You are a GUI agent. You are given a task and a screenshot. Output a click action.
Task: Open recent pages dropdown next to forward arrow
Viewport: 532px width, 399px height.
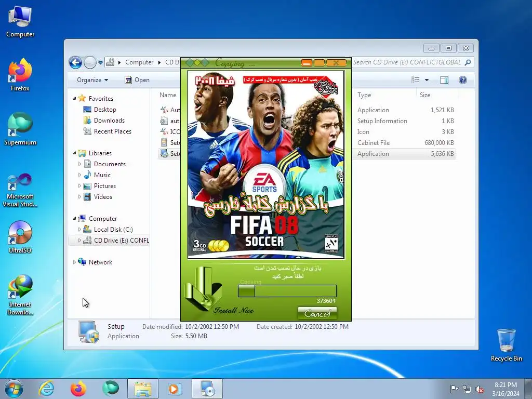click(x=100, y=63)
